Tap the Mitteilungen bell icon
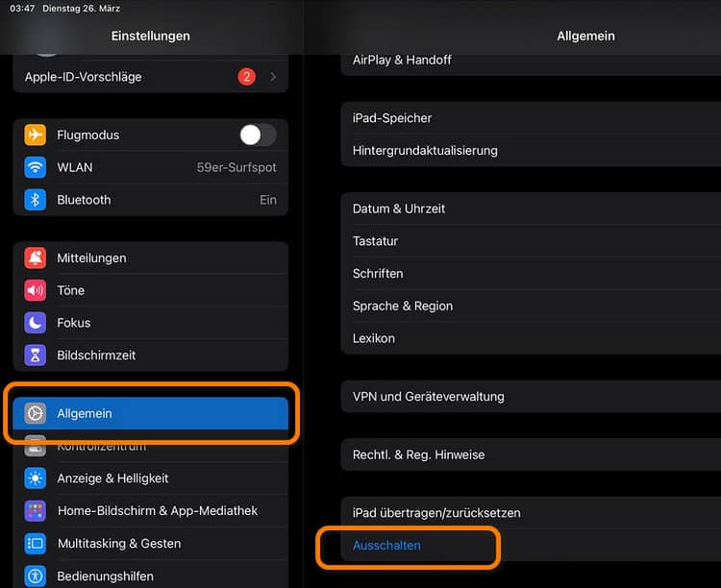 point(35,257)
